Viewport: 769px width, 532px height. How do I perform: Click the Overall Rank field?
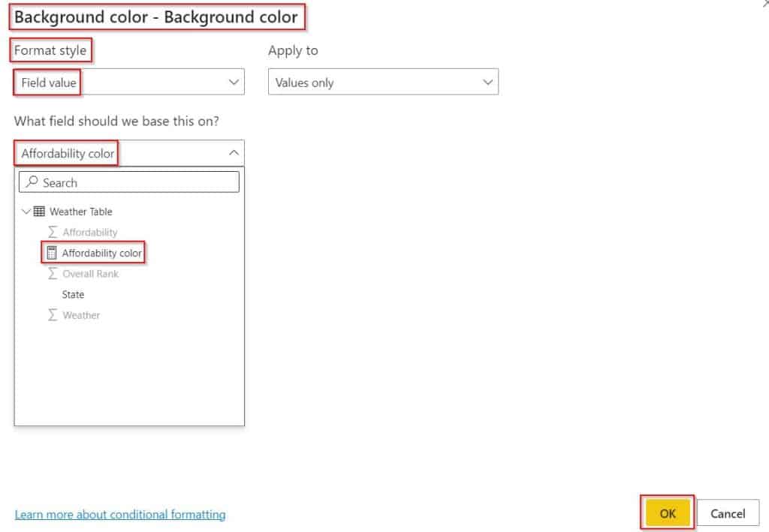point(90,274)
